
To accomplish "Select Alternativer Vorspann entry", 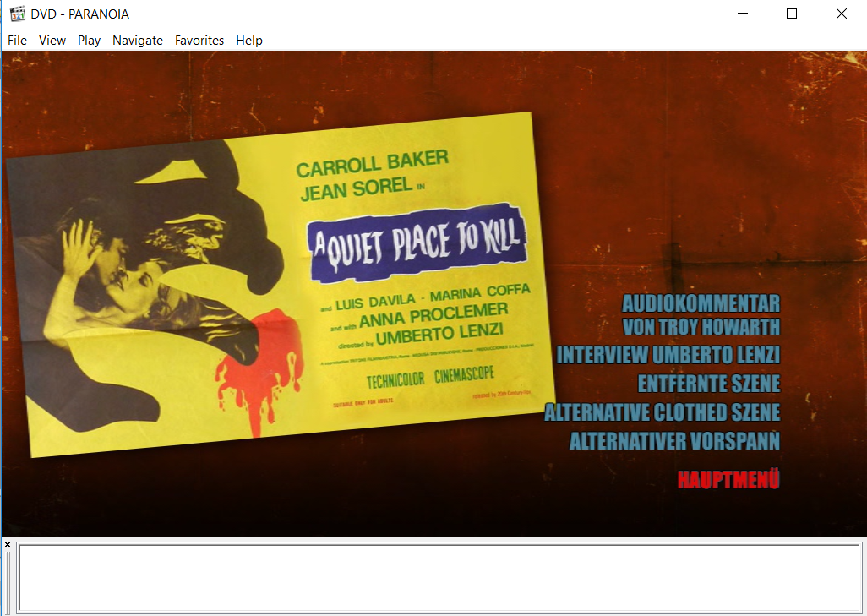I will coord(674,441).
